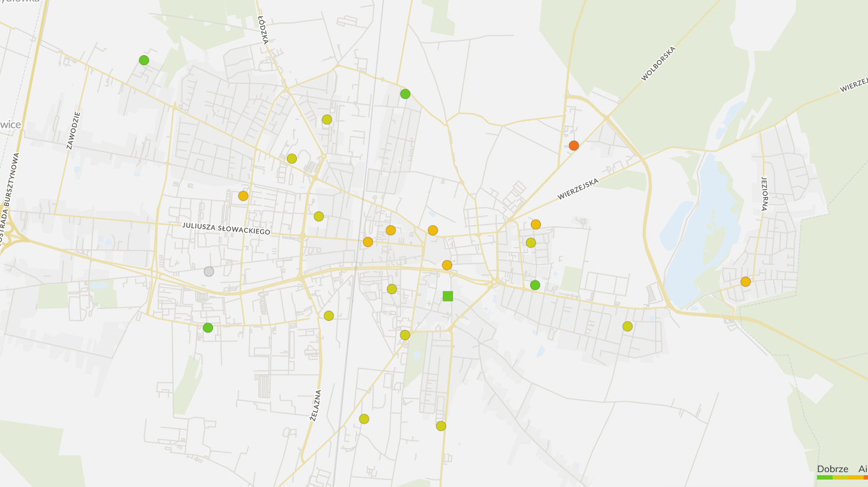
Task: Click the Dobrze legend label
Action: click(x=832, y=469)
